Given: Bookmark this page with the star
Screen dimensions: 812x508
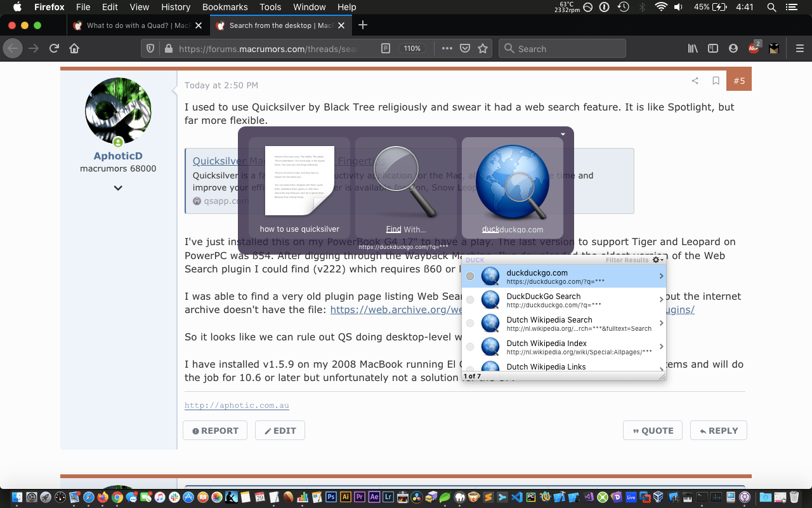Looking at the screenshot, I should point(483,48).
